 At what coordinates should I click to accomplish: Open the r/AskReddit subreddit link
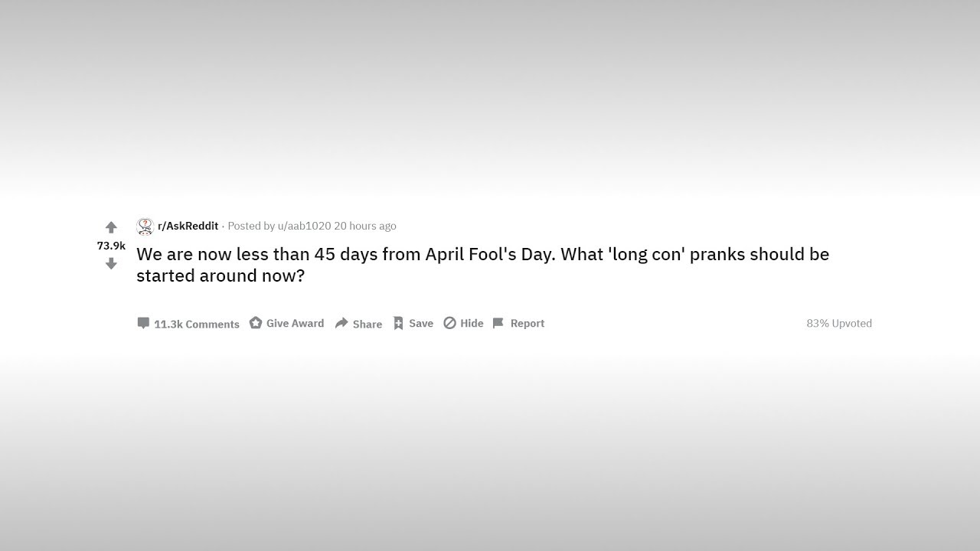(188, 226)
